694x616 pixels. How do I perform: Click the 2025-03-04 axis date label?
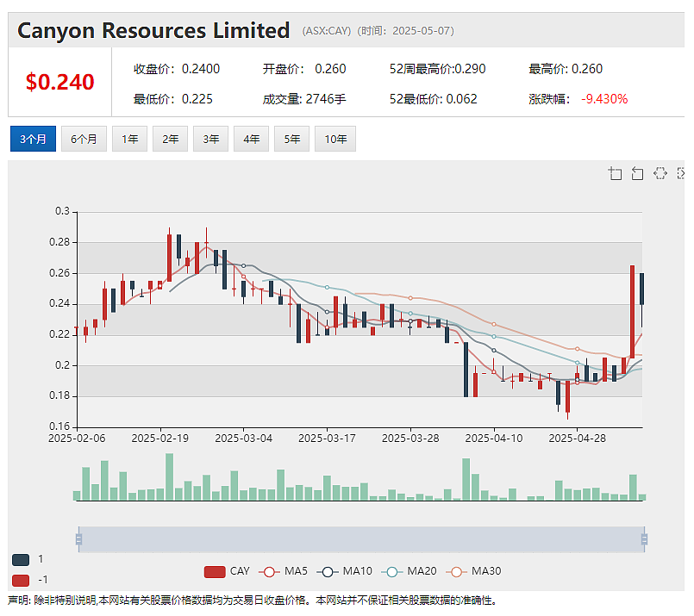[243, 439]
